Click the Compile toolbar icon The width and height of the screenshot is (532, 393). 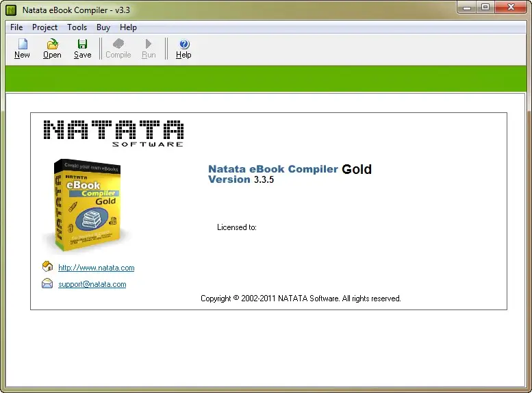pyautogui.click(x=118, y=44)
